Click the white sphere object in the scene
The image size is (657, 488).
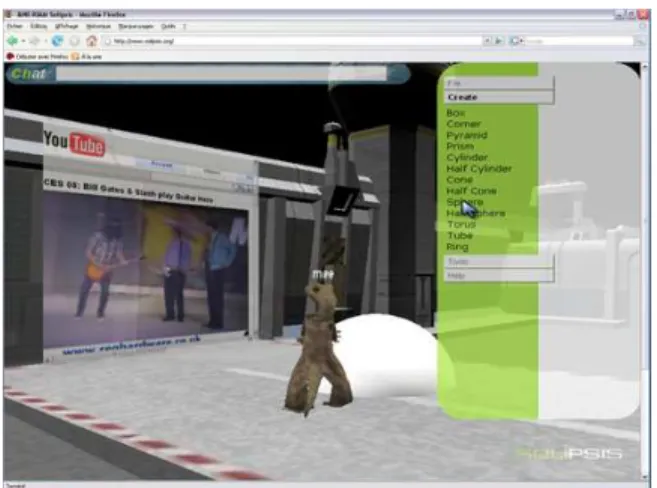[388, 355]
